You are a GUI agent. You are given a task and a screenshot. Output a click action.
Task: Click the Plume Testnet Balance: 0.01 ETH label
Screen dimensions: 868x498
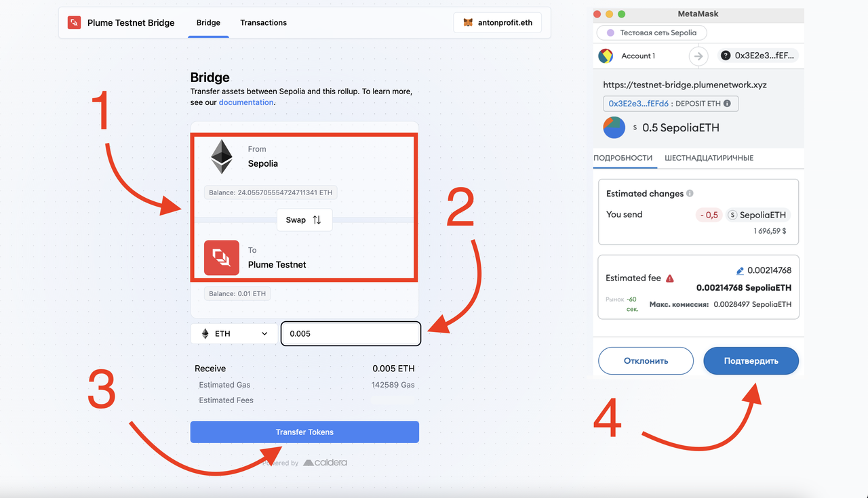click(237, 294)
